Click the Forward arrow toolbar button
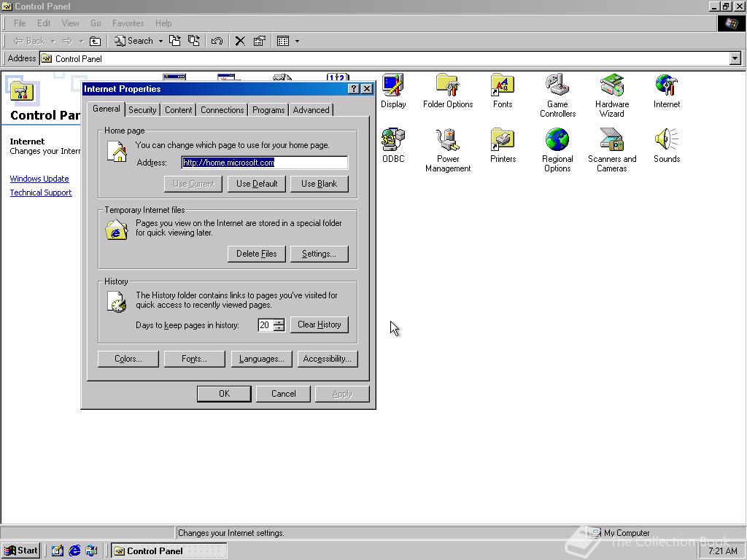This screenshot has height=560, width=747. [x=67, y=41]
